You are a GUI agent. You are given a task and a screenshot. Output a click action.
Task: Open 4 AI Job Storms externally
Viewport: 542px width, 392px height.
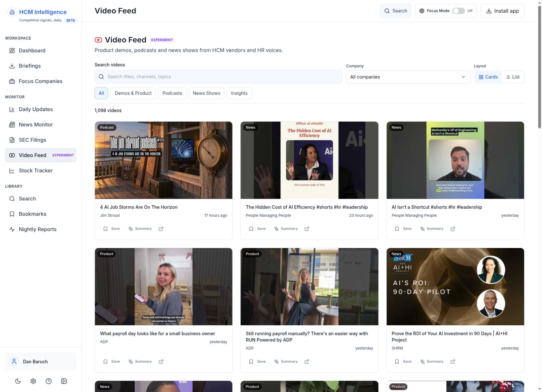(161, 229)
